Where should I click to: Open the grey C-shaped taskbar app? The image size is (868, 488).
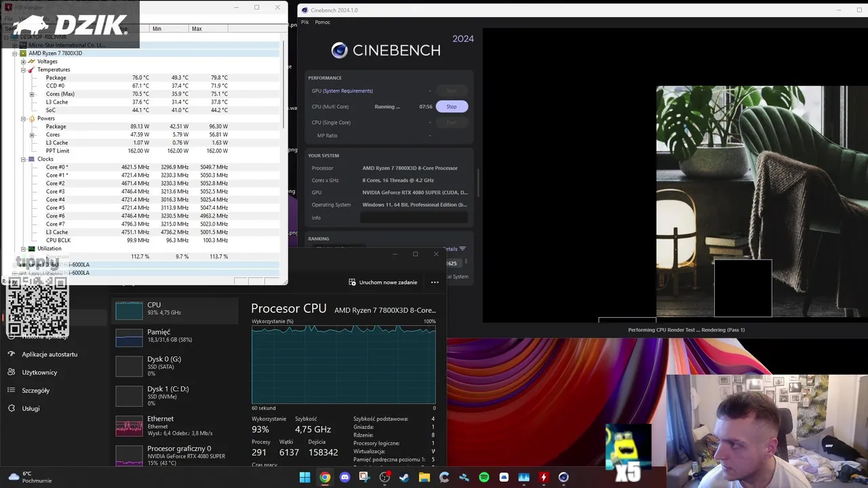[x=444, y=477]
